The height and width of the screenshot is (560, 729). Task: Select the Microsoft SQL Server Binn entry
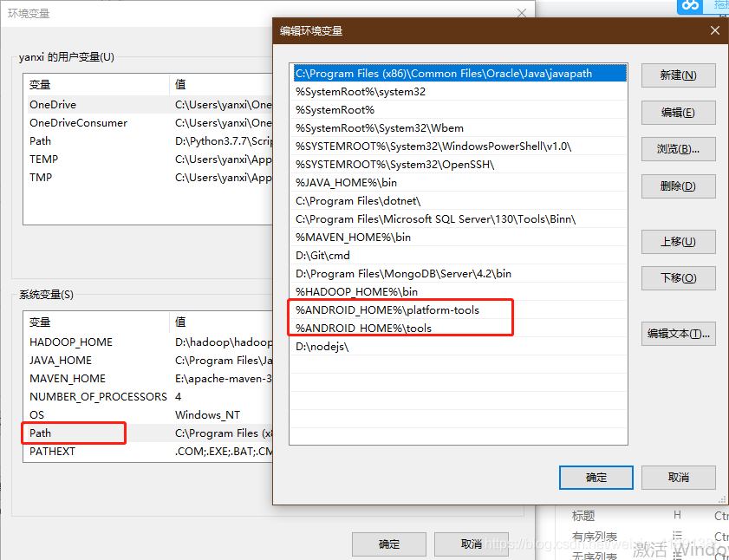(x=459, y=219)
